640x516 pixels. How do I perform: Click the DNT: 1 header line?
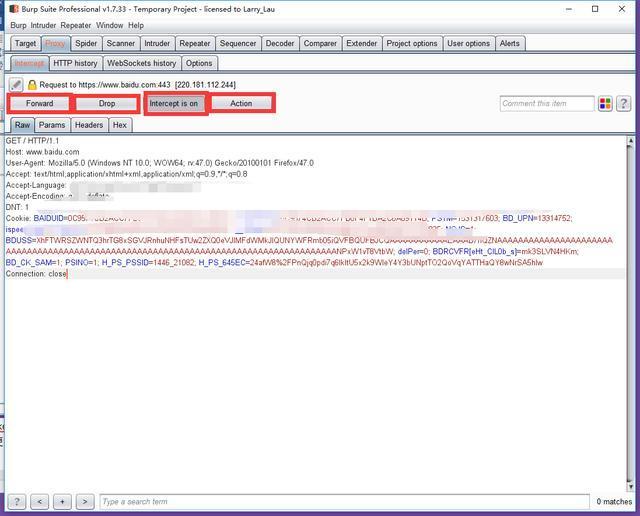(x=17, y=207)
